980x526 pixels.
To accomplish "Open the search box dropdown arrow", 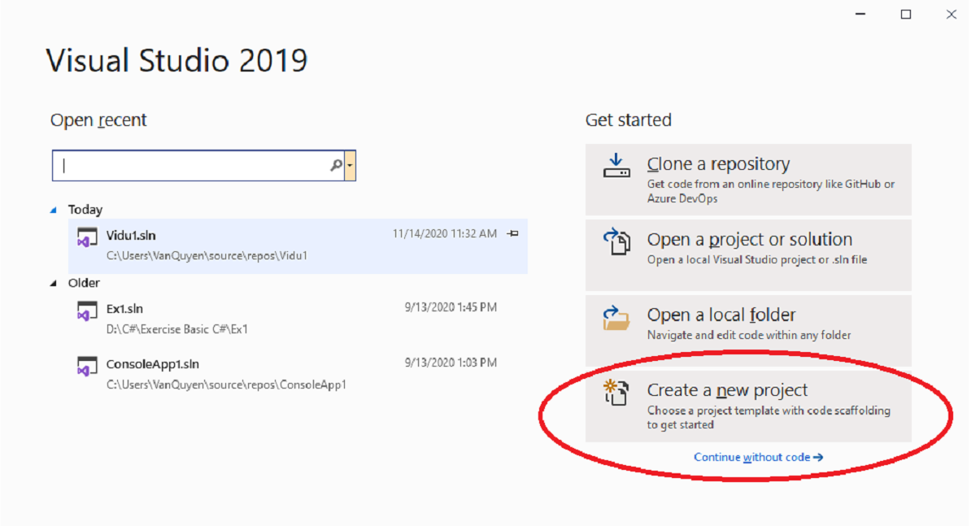I will 350,166.
